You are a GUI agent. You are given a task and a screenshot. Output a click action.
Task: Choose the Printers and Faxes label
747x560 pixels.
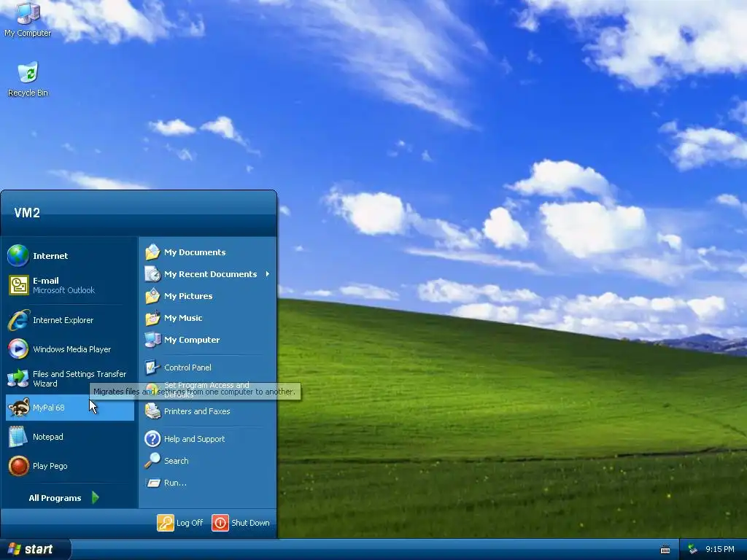(197, 411)
